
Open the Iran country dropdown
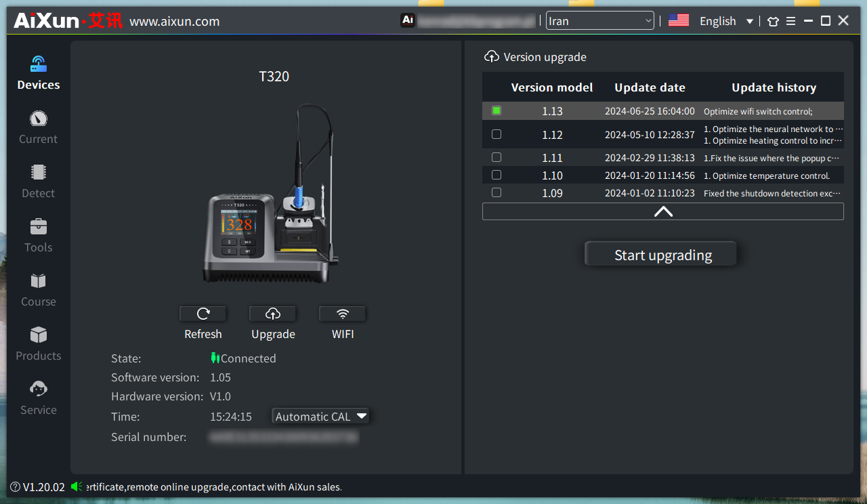coord(600,21)
